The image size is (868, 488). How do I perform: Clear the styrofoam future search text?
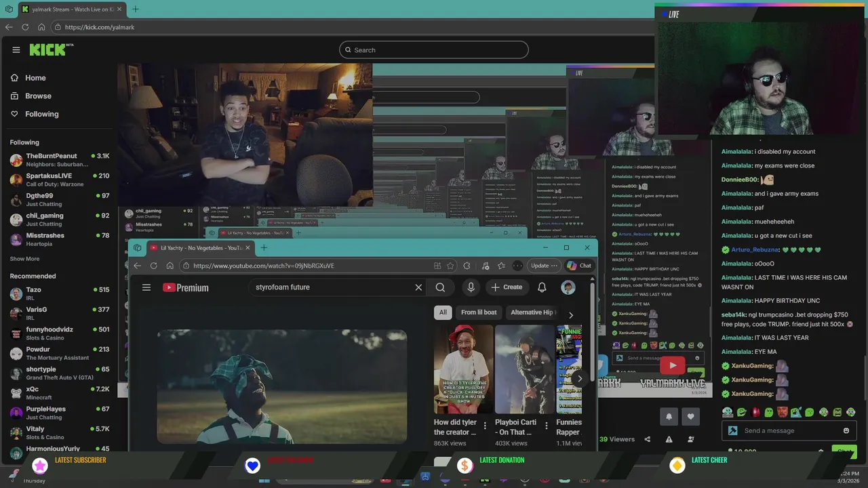pyautogui.click(x=418, y=287)
